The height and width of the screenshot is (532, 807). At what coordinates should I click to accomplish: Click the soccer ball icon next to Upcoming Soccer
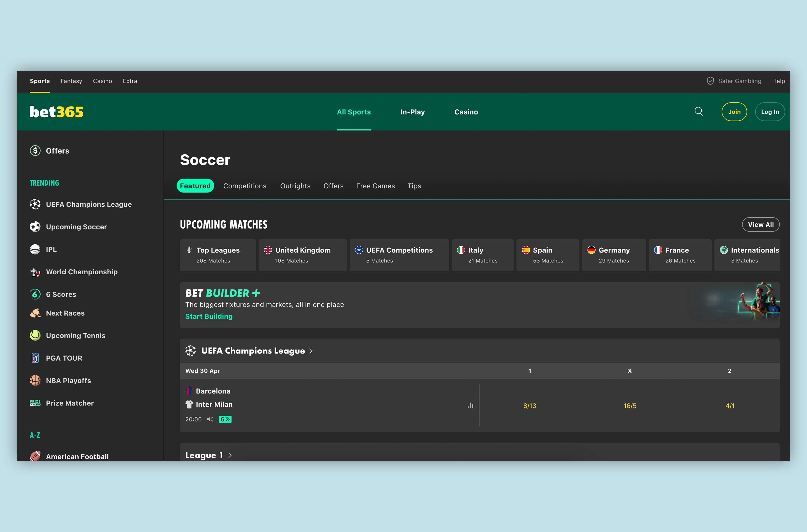pos(35,227)
